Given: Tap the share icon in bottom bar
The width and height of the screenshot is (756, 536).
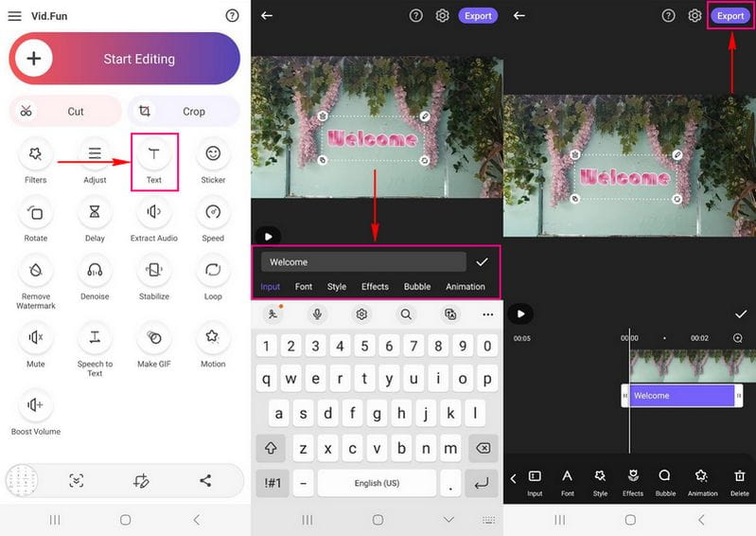Looking at the screenshot, I should (x=205, y=480).
